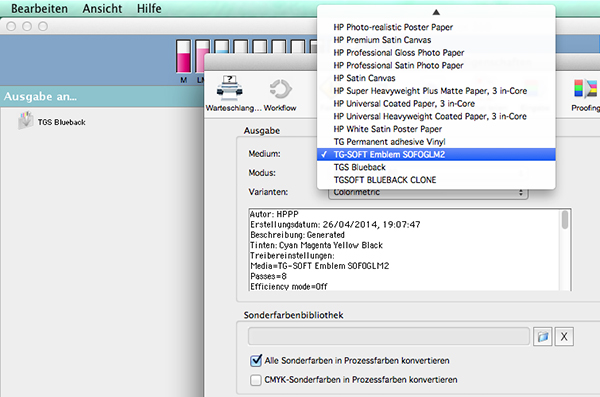Click the Autor: HPPP line
600x397 pixels.
[274, 214]
